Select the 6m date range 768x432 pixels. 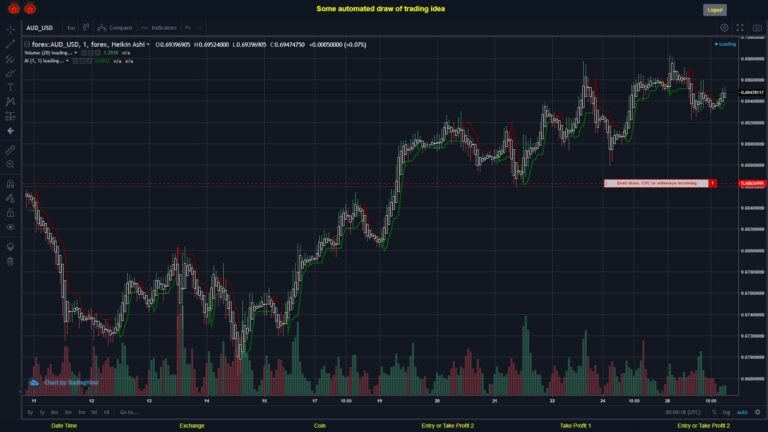click(54, 412)
